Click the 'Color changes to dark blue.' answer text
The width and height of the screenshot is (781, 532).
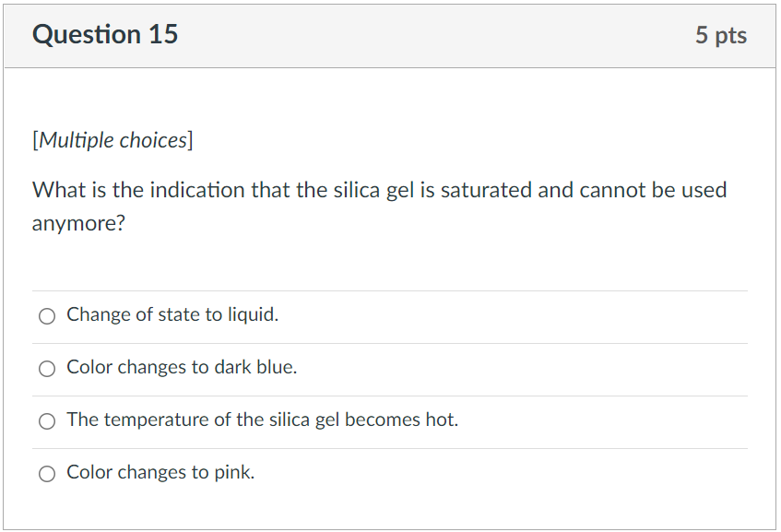tap(181, 367)
